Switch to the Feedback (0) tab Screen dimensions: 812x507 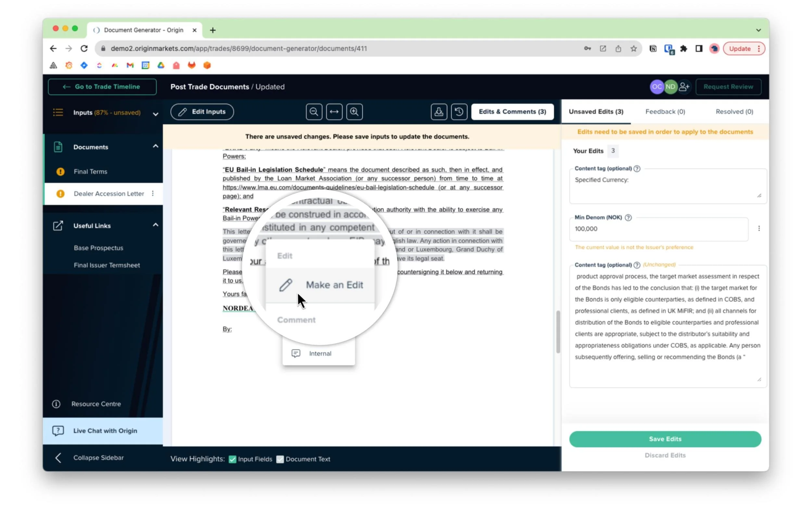pyautogui.click(x=665, y=112)
